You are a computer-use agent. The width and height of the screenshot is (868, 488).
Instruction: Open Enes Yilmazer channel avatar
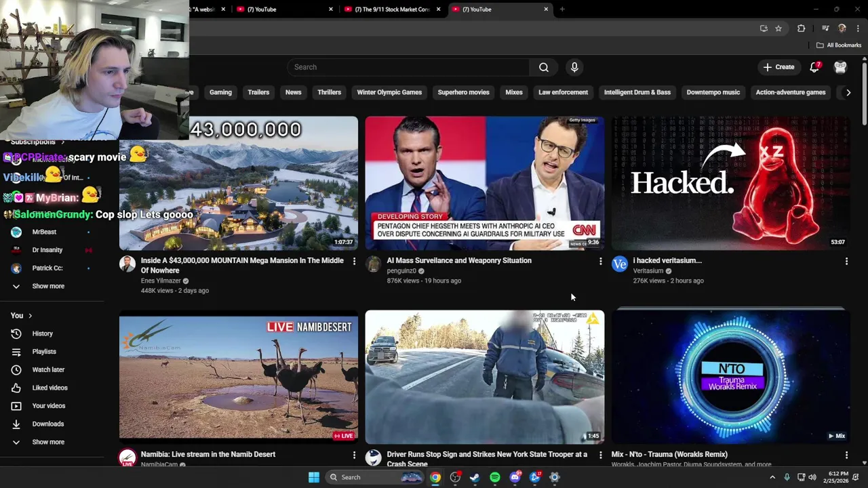coord(127,264)
